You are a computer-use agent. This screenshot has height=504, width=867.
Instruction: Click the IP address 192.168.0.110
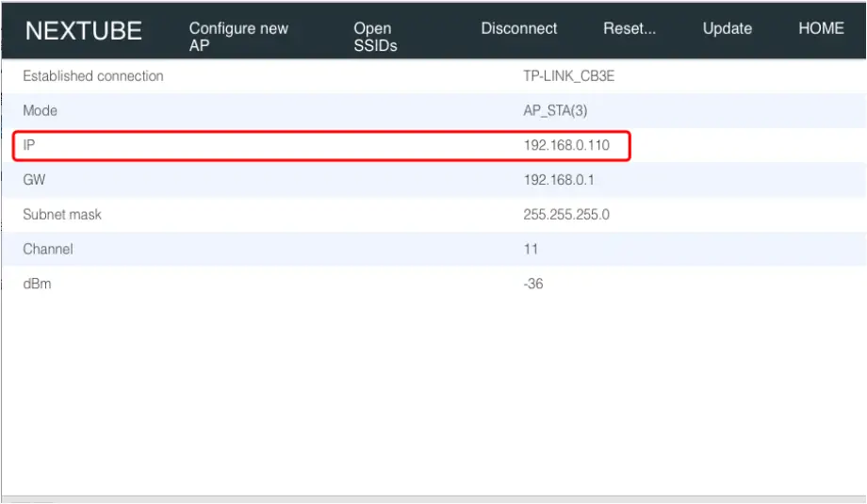[x=567, y=146]
